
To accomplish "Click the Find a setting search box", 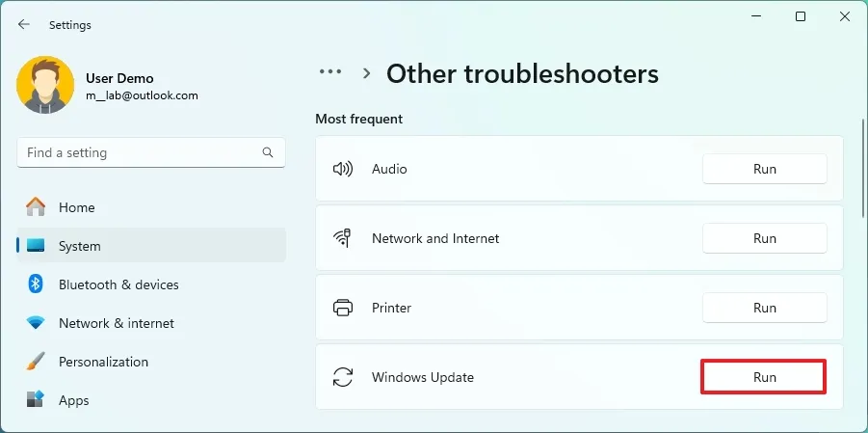I will tap(151, 152).
